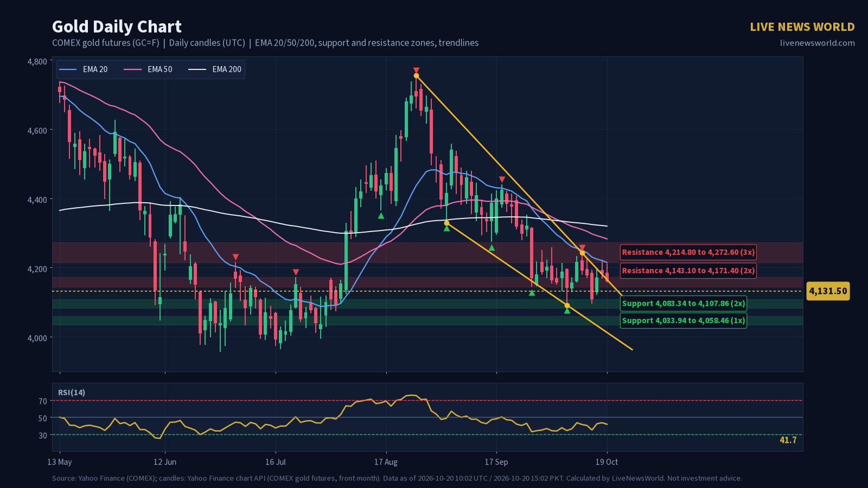
Task: Click the RSI 30 axis label
Action: tap(43, 435)
